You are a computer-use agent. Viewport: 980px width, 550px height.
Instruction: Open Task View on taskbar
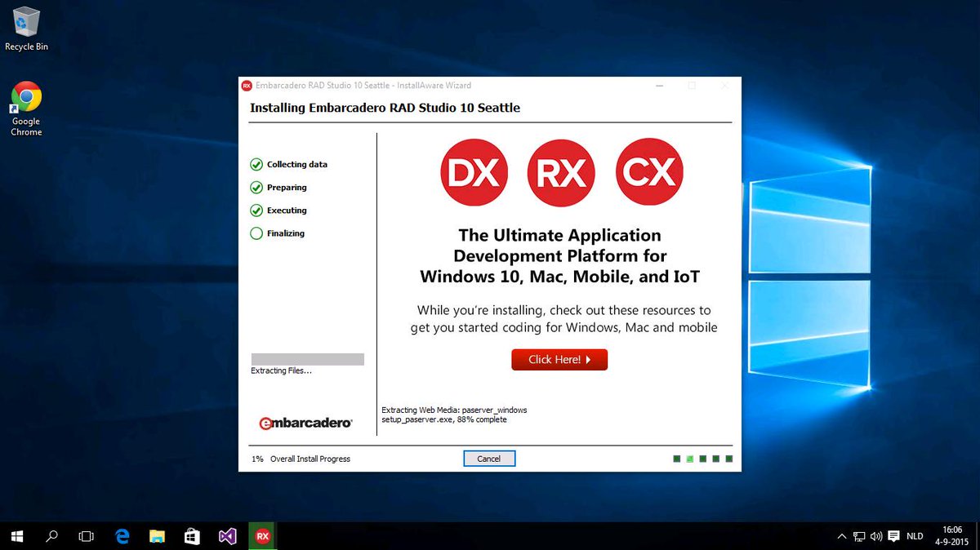(x=86, y=536)
